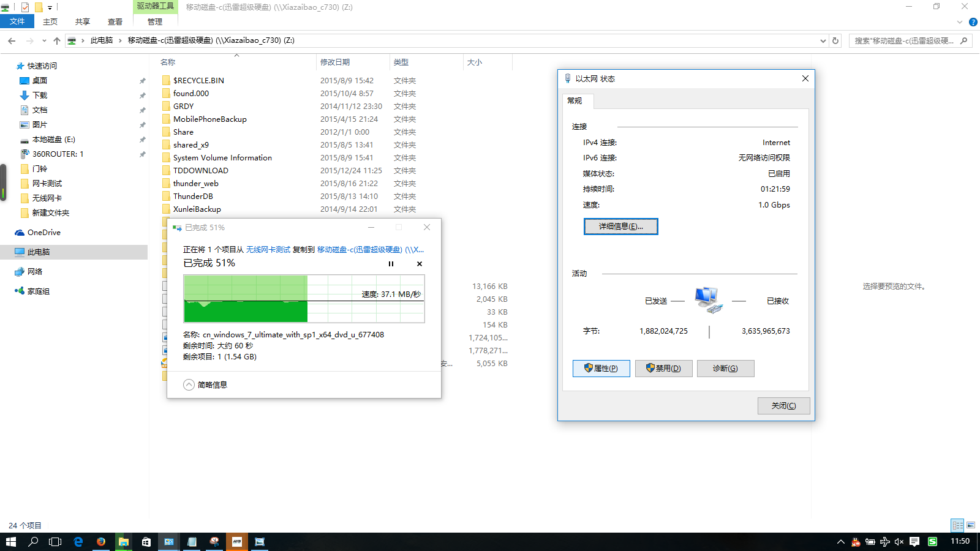The height and width of the screenshot is (551, 980).
Task: Refresh the current folder
Action: (x=835, y=40)
